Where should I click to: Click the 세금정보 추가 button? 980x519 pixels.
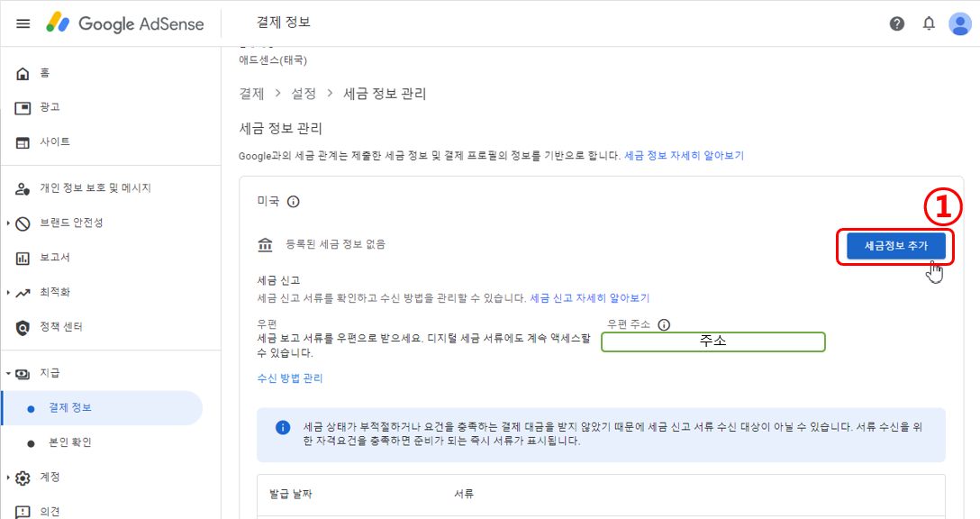point(896,245)
